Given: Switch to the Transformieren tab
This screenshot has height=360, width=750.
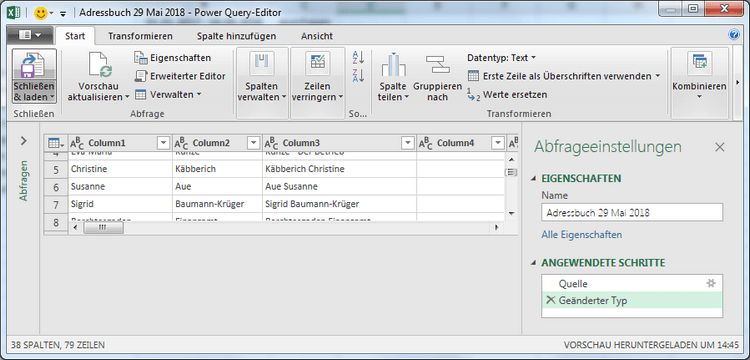Looking at the screenshot, I should [140, 36].
